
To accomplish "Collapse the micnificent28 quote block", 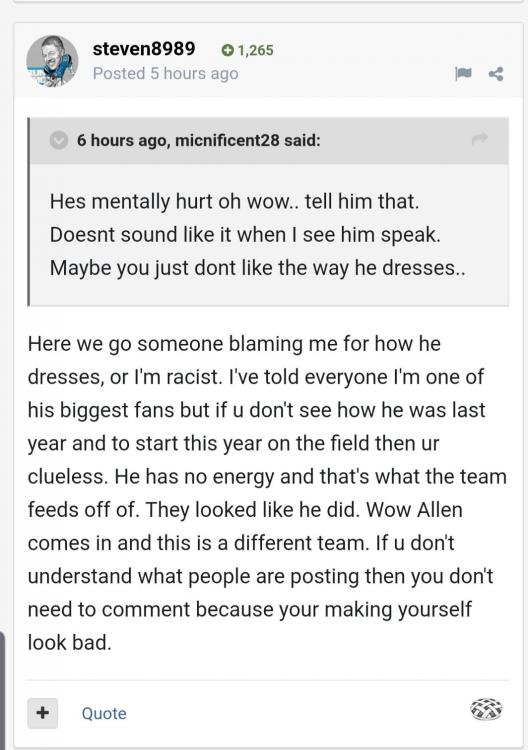I will 59,140.
